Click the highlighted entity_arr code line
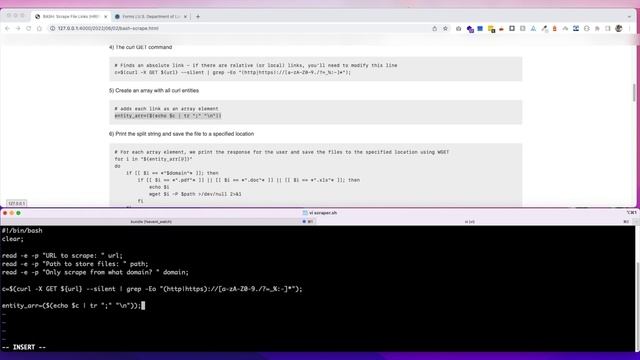640x360 pixels. [x=168, y=116]
